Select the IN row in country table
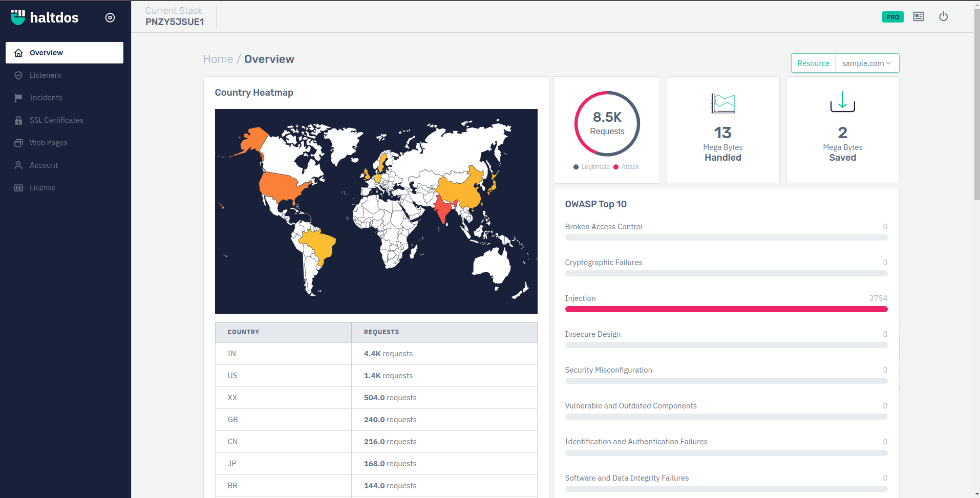 tap(283, 354)
